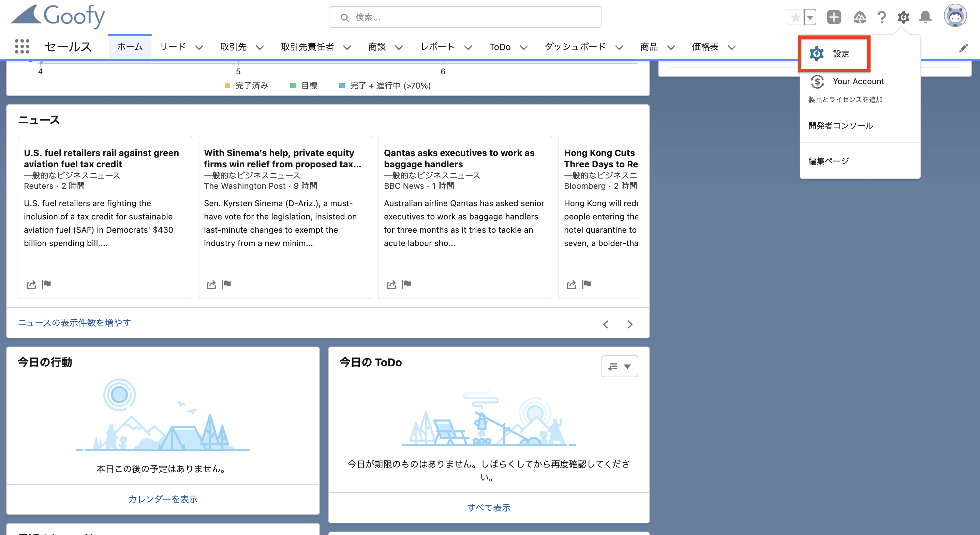Go to next news page arrow
The image size is (980, 535).
click(630, 324)
